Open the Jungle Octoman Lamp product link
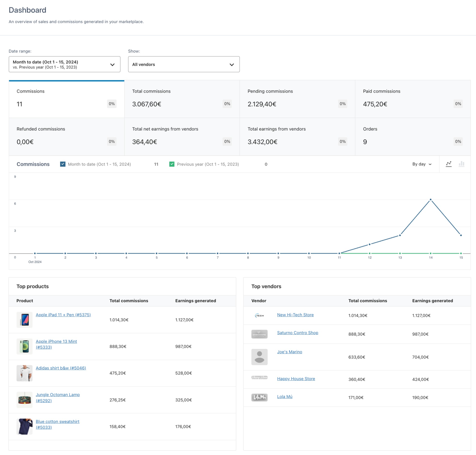 click(x=58, y=394)
